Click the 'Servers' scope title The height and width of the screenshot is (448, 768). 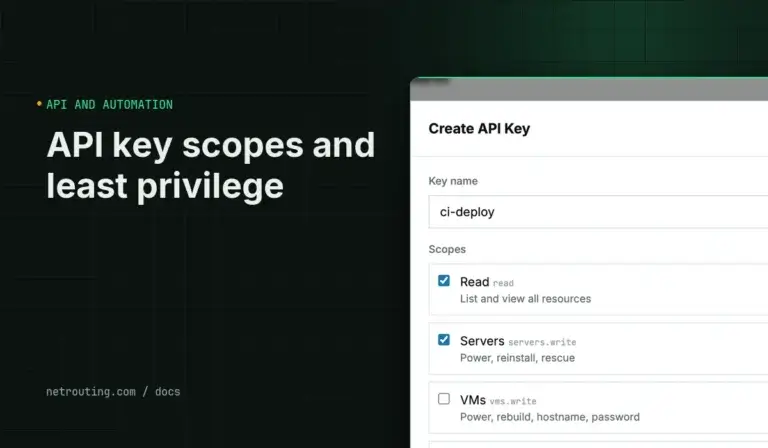tap(482, 341)
